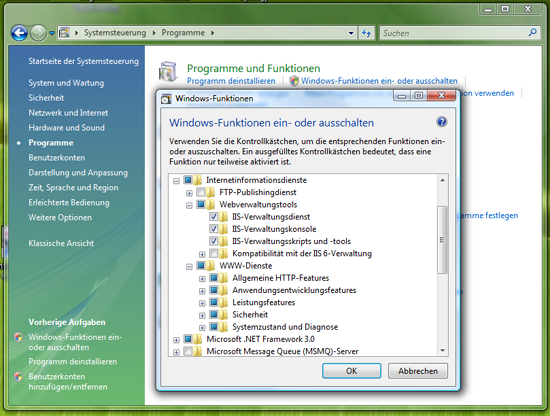The width and height of the screenshot is (550, 416).
Task: Open Hardware und Sound category
Action: click(x=66, y=128)
